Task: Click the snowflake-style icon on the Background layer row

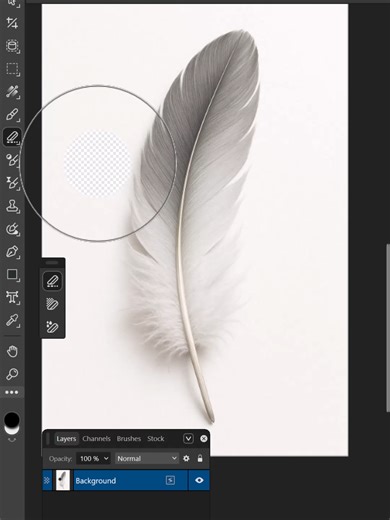Action: [47, 480]
